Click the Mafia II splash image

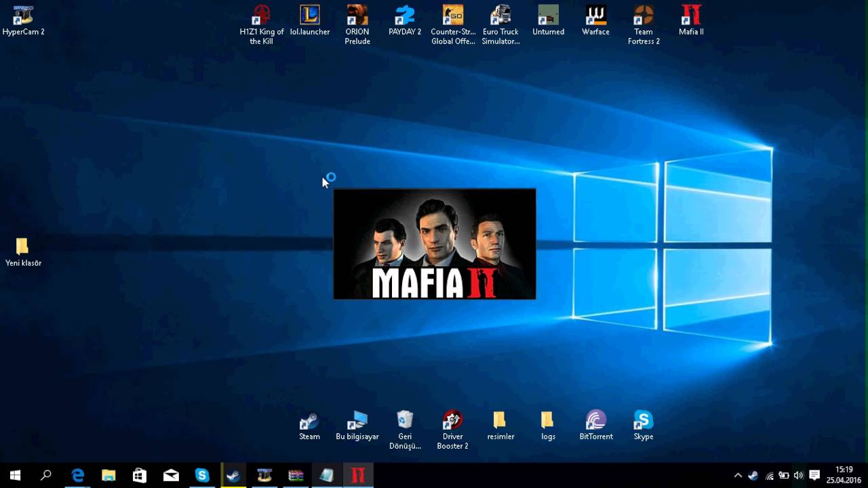[435, 244]
